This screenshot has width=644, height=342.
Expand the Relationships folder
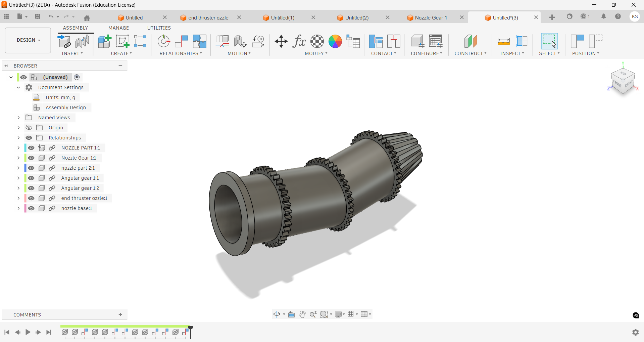[x=18, y=138]
